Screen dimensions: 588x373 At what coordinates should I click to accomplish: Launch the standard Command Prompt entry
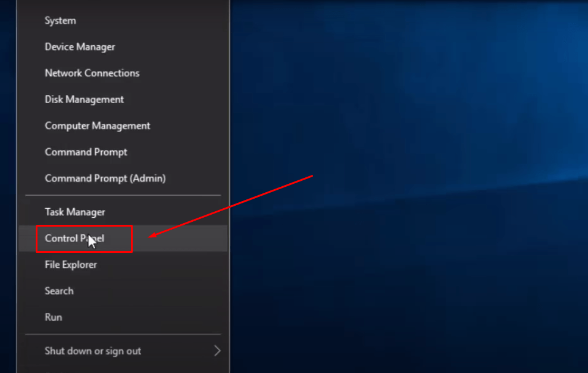pos(123,152)
